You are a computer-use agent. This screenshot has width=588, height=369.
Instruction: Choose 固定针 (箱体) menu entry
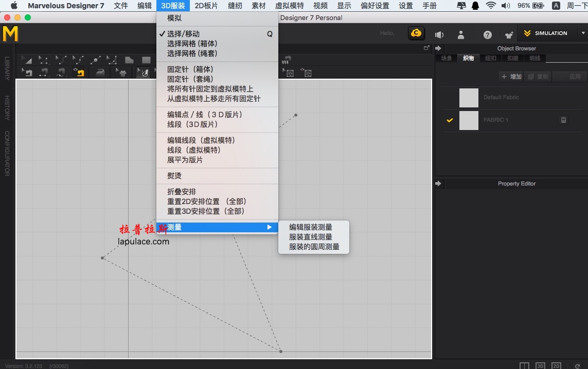tap(218, 69)
